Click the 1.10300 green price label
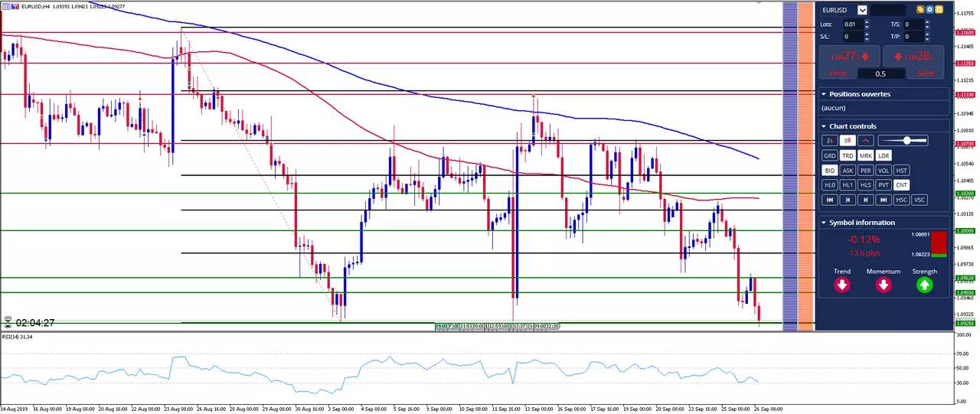The image size is (980, 414). pyautogui.click(x=965, y=194)
